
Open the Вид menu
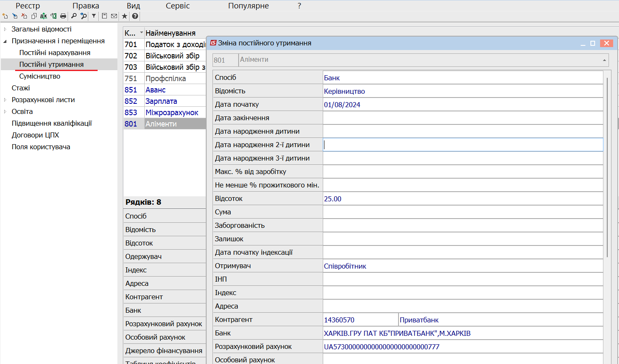(x=133, y=6)
